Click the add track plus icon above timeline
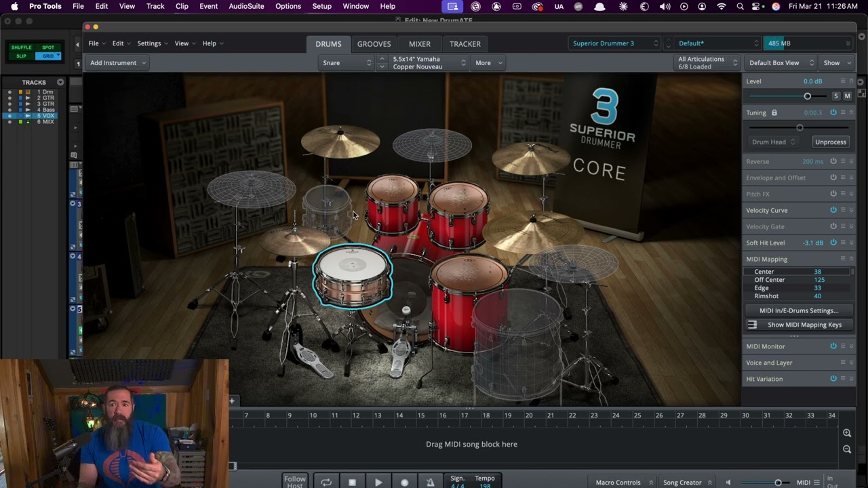Image resolution: width=868 pixels, height=488 pixels. [232, 401]
